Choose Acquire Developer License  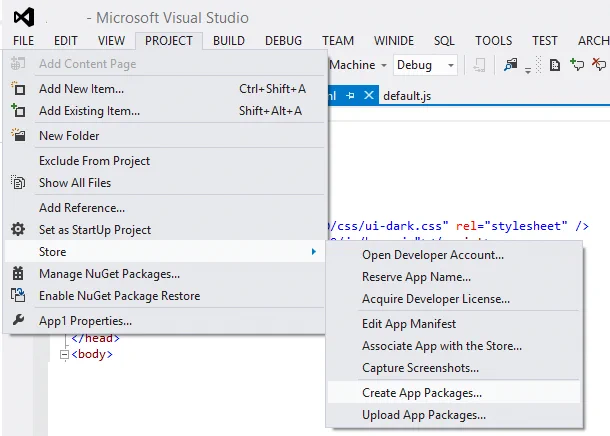coord(454,299)
